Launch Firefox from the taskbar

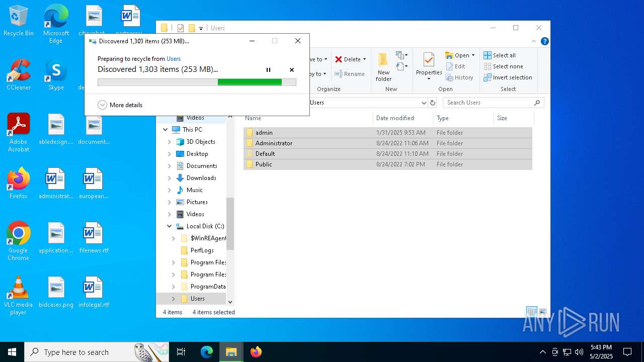[256, 352]
